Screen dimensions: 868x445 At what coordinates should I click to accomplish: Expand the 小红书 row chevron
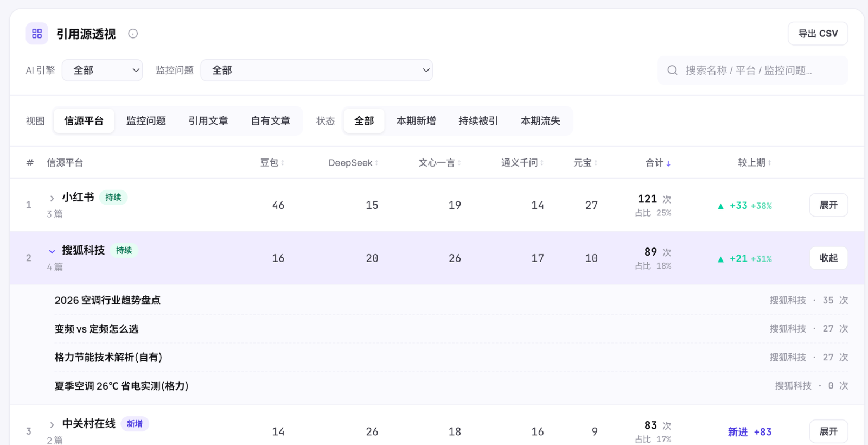pos(52,198)
